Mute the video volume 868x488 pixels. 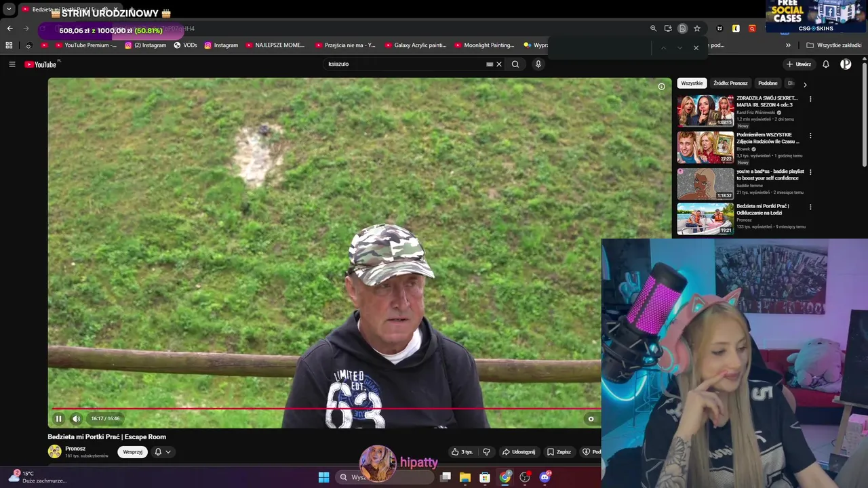[x=76, y=419]
